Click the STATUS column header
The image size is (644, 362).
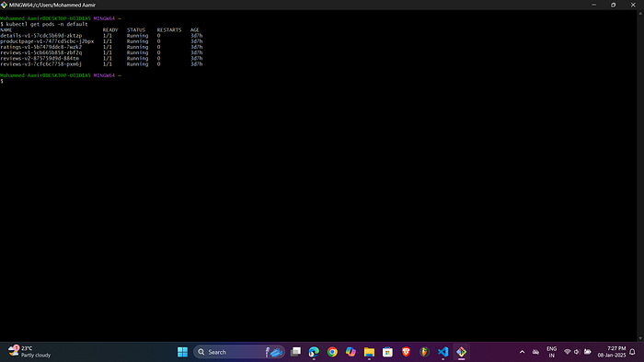136,30
